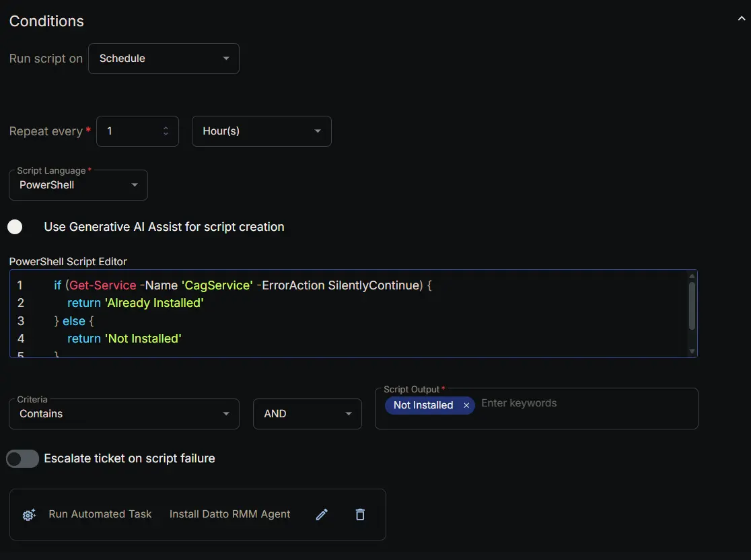Enable Generative AI Assist for script creation

point(15,227)
